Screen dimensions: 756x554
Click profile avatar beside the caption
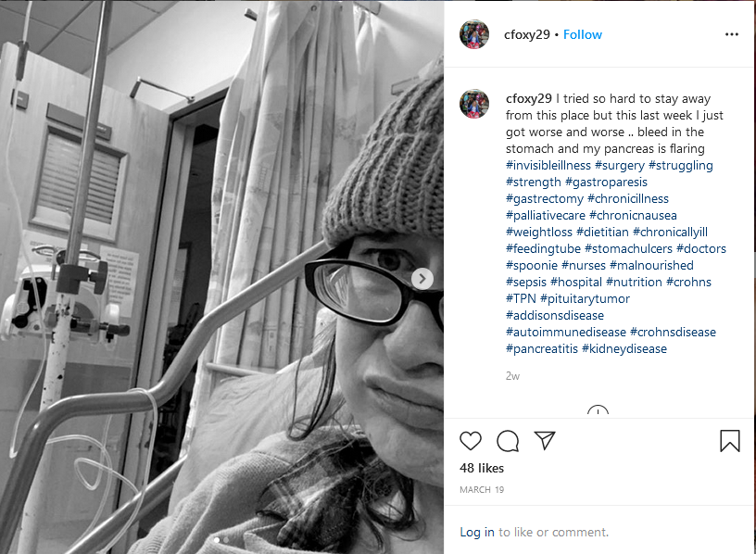pyautogui.click(x=474, y=104)
